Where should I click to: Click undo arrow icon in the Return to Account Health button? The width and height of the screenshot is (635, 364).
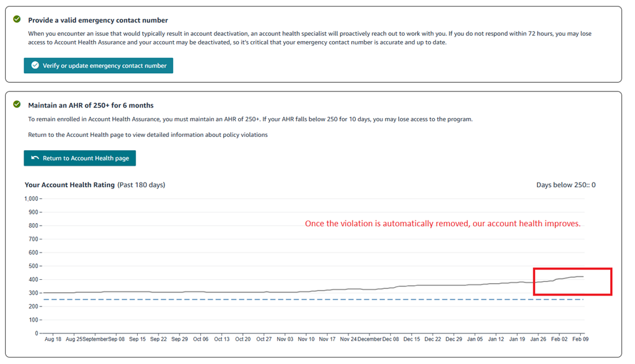[x=35, y=158]
